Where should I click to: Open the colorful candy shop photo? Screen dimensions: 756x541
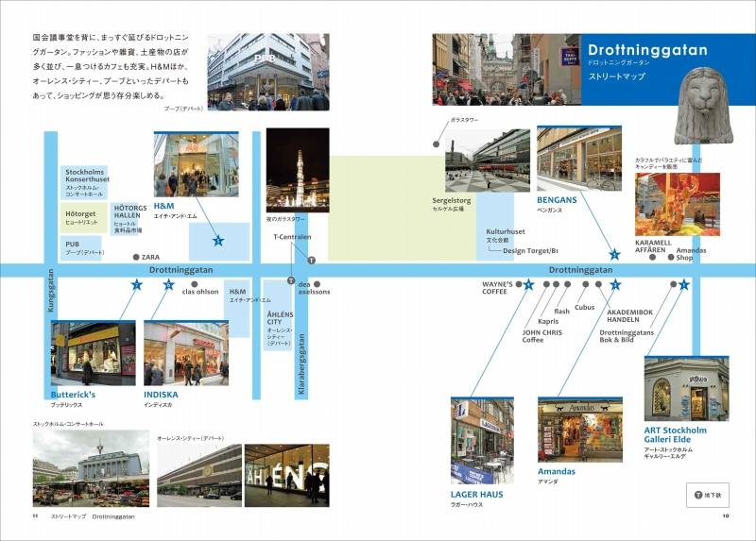(678, 204)
